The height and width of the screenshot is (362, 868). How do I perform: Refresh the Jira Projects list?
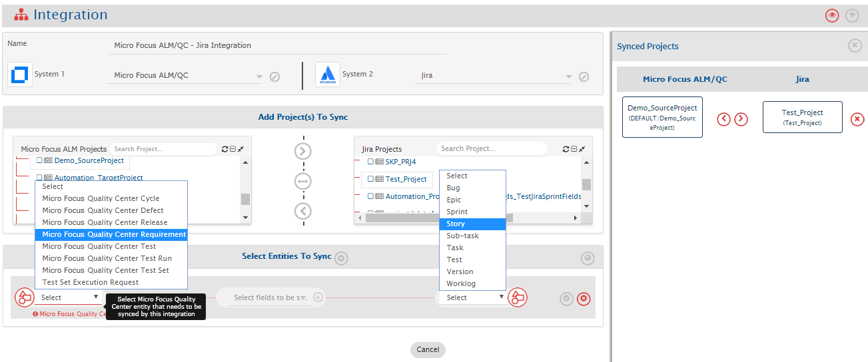point(566,149)
